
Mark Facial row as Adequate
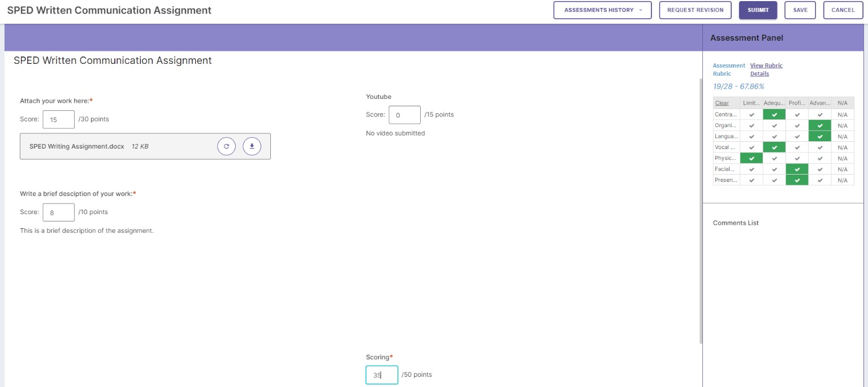(774, 169)
